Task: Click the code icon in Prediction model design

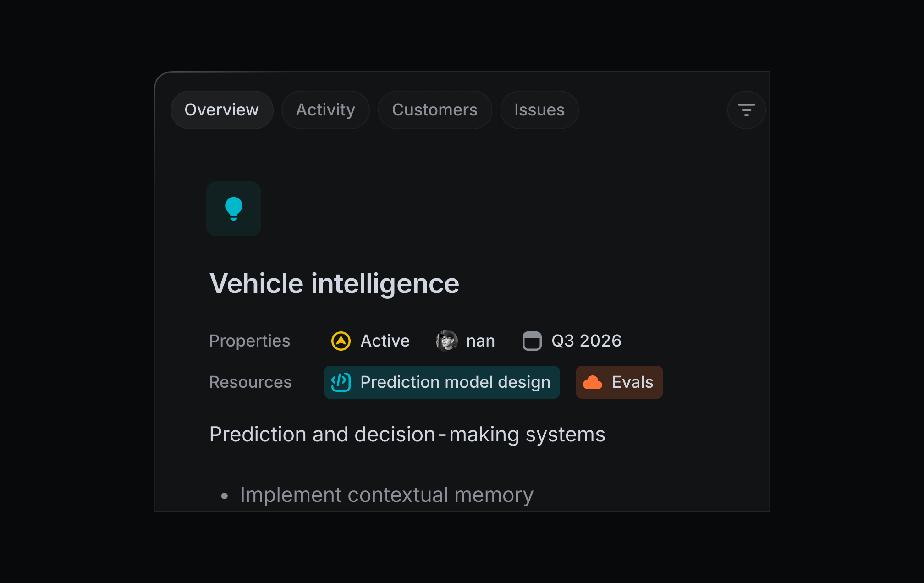Action: [341, 382]
